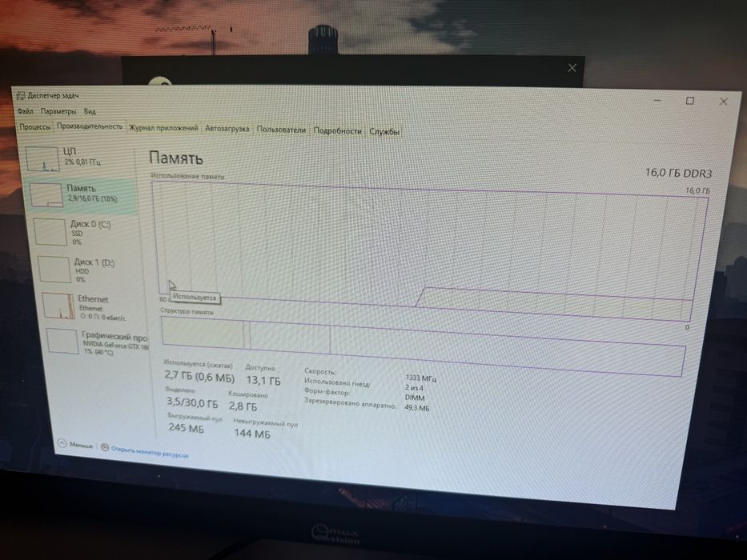Open the Вид menu
Screen dimensions: 747x560
(x=90, y=112)
